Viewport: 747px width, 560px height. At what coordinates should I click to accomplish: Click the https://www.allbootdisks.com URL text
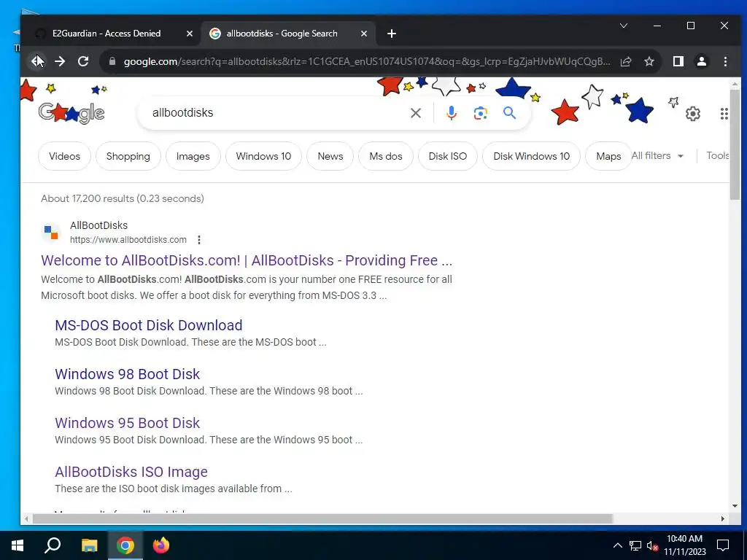(128, 239)
